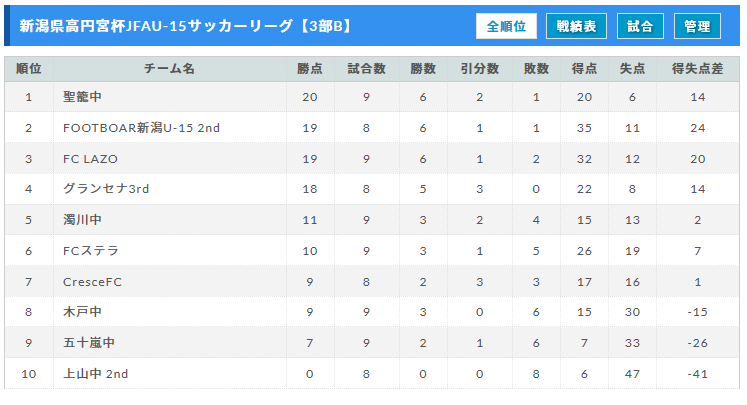This screenshot has width=747, height=405.
Task: Switch to the 戦績表 tab
Action: pos(576,26)
